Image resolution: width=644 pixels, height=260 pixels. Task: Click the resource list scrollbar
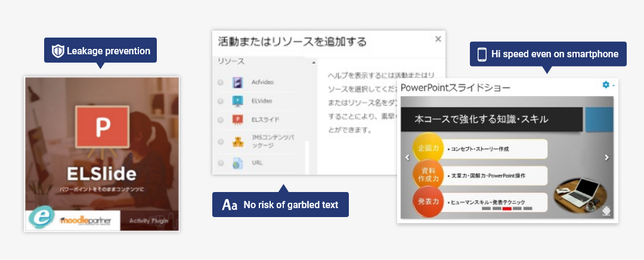pos(308,157)
